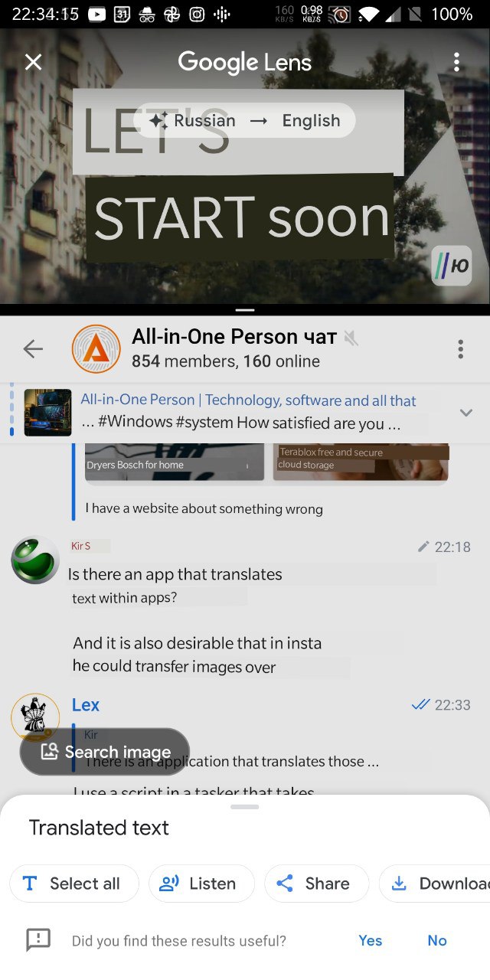Tap the Share chip

tap(316, 884)
